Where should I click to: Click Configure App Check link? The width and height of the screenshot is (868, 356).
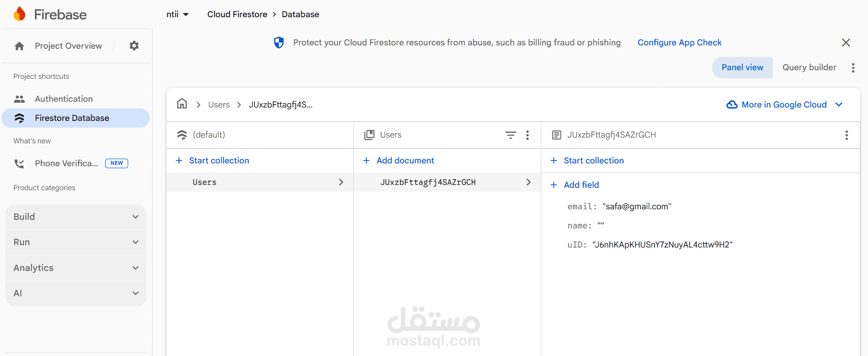click(x=679, y=43)
